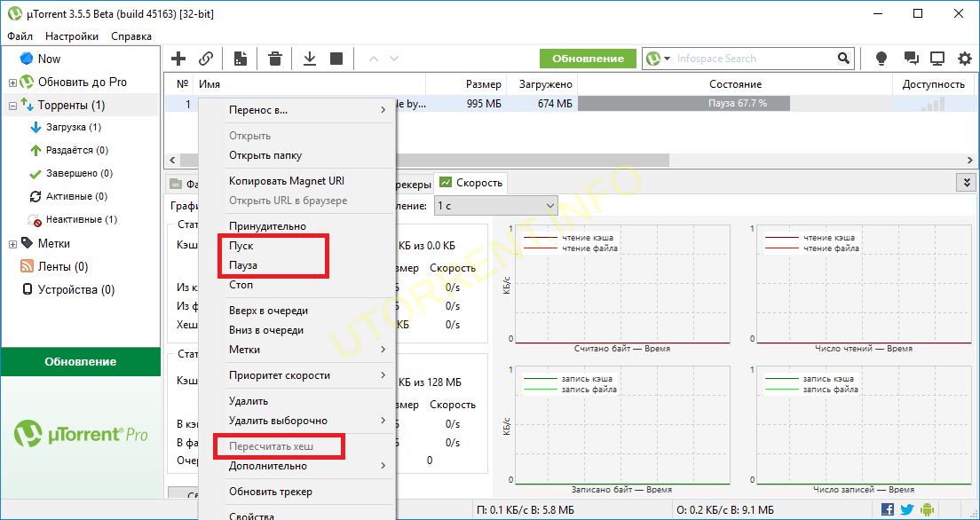Click Add Torrent from URL link icon
Screen dimensions: 980x520
point(206,59)
